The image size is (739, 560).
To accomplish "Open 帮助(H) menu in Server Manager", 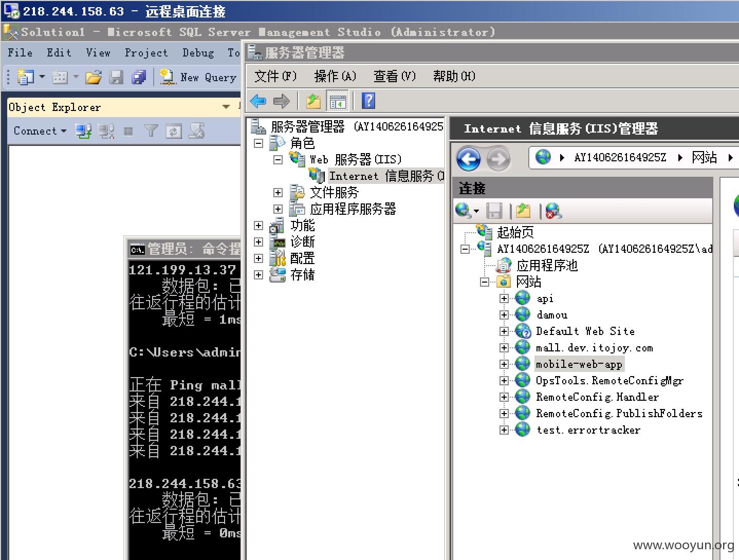I will pyautogui.click(x=454, y=76).
